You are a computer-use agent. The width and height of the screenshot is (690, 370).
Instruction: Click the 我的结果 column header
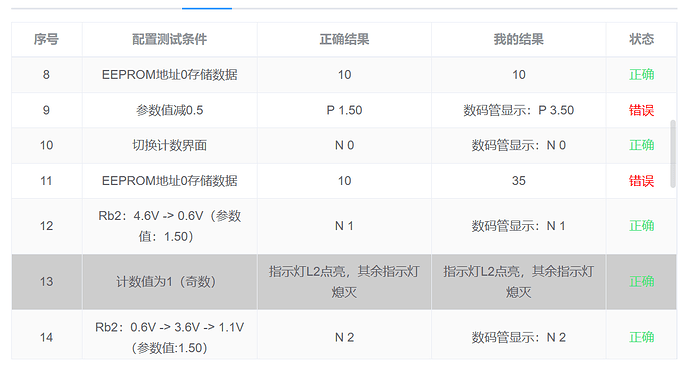point(518,40)
